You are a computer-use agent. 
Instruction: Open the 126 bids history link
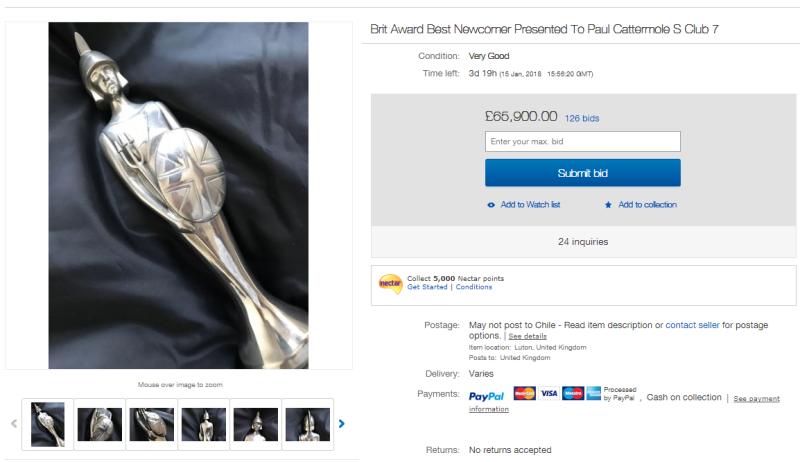[x=582, y=118]
